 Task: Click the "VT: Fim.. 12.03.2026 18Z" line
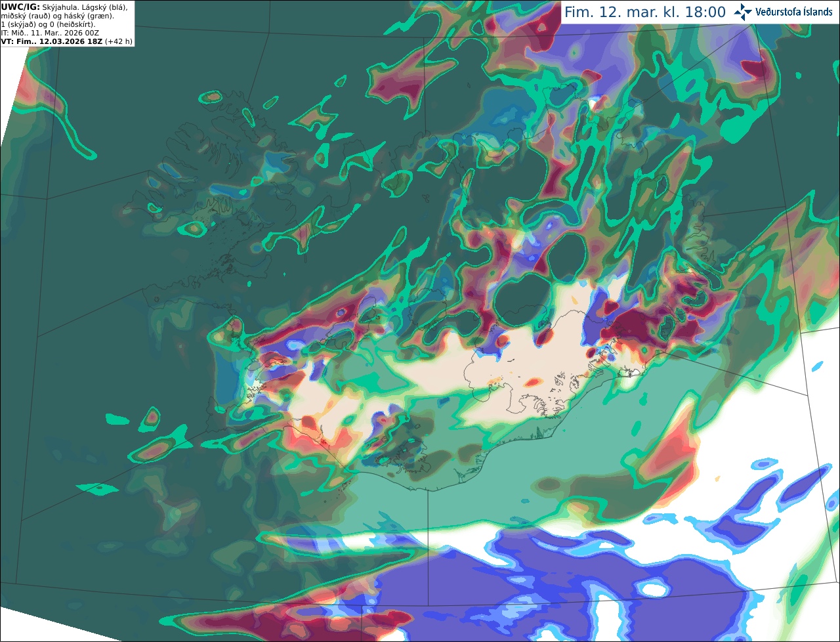(x=51, y=41)
